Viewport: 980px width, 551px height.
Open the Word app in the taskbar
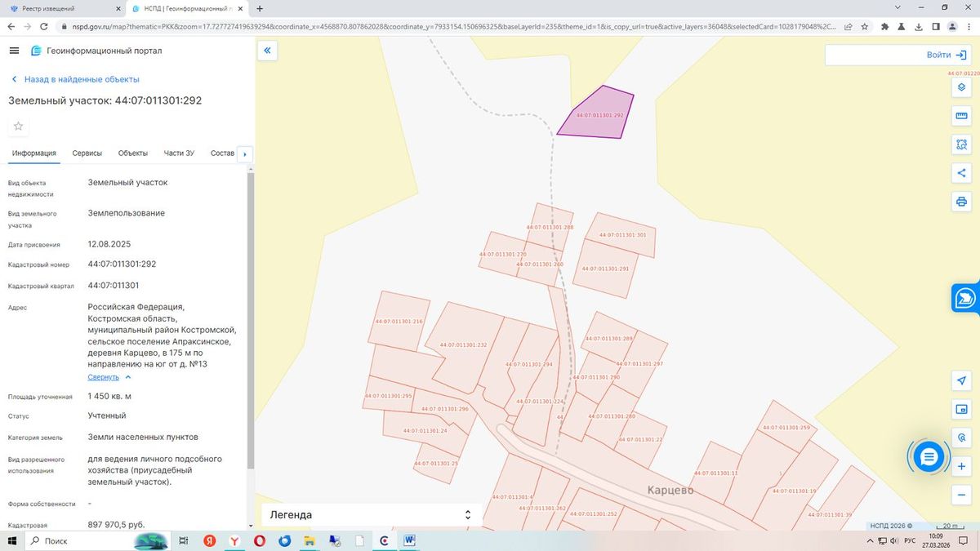[x=409, y=541]
